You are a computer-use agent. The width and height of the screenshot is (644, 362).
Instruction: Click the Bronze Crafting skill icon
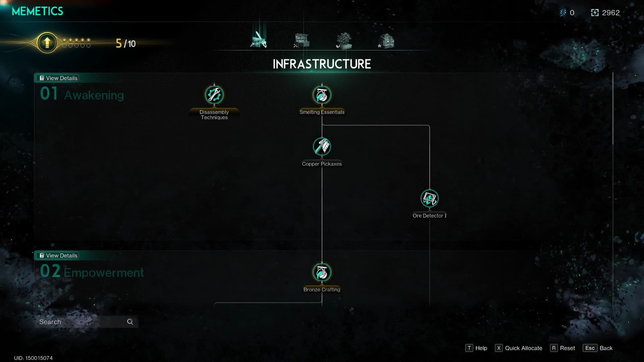coord(322,272)
